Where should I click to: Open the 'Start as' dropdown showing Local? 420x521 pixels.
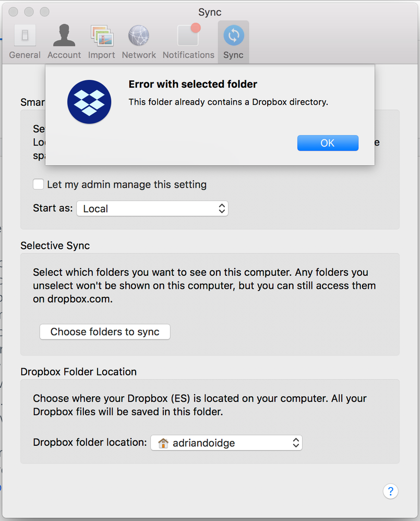click(x=152, y=208)
